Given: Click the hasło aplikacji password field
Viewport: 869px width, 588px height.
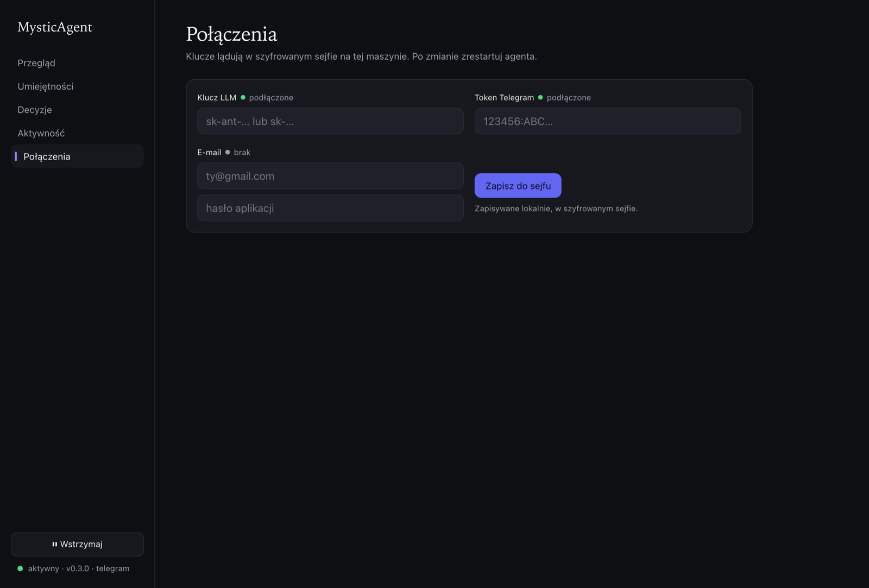Looking at the screenshot, I should [330, 208].
